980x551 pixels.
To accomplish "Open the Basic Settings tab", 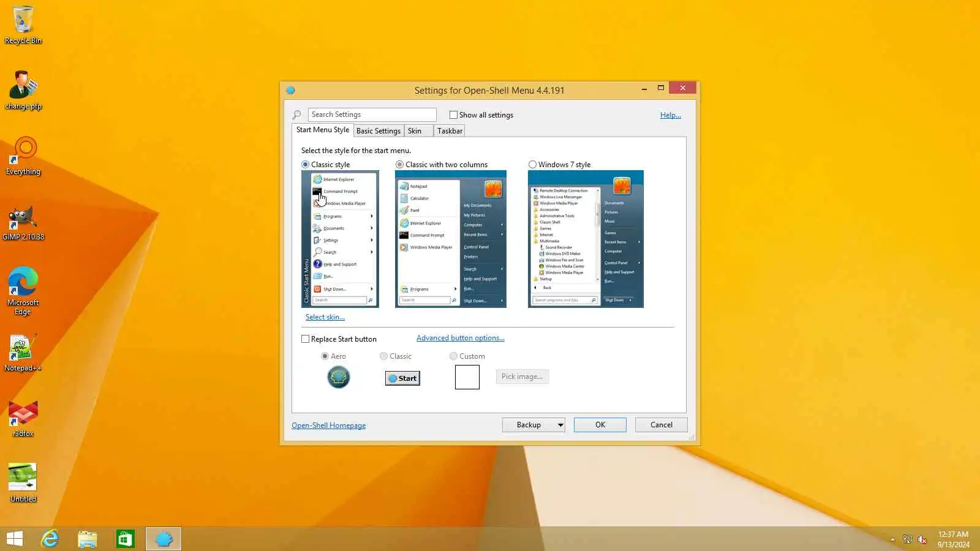I will click(x=379, y=131).
